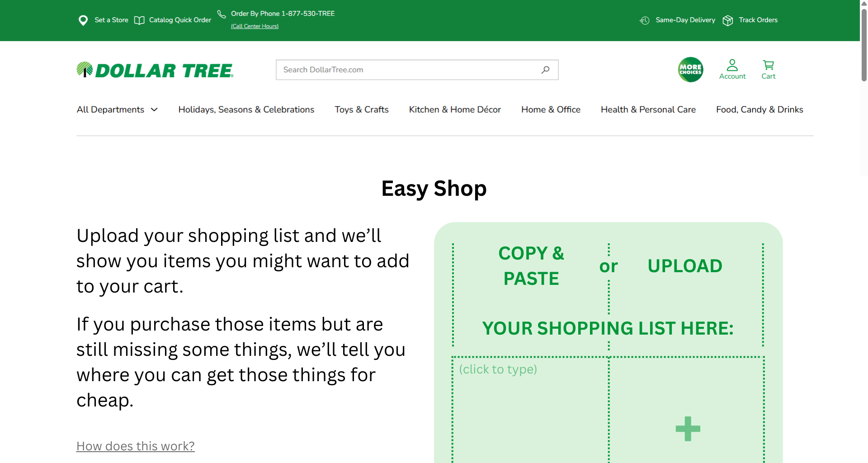Click the Catalog Quick Order link text
This screenshot has height=463, width=868.
pos(180,20)
